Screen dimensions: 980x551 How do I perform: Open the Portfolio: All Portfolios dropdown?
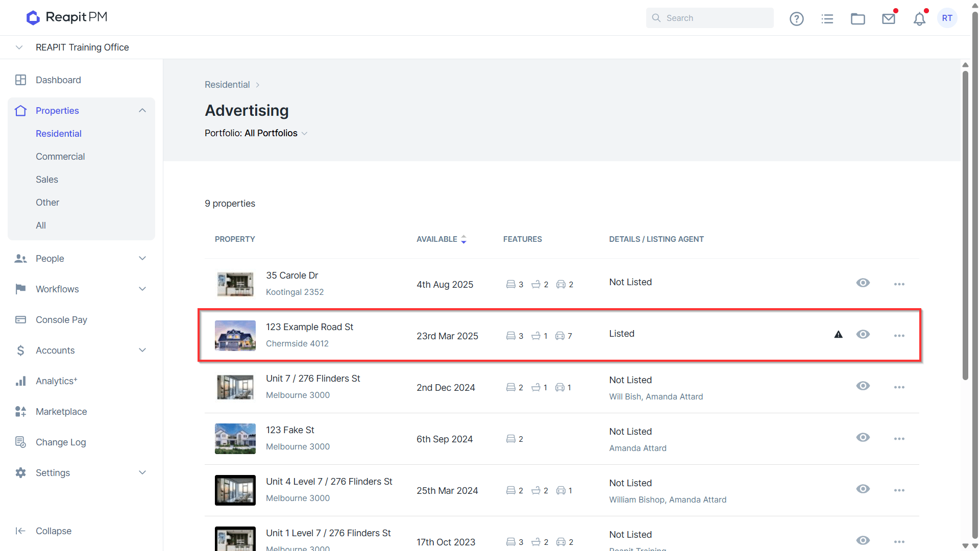pyautogui.click(x=256, y=133)
